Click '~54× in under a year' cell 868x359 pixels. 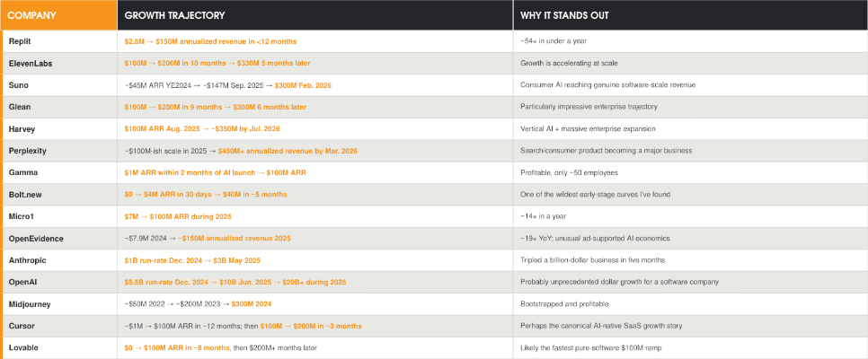(690, 41)
